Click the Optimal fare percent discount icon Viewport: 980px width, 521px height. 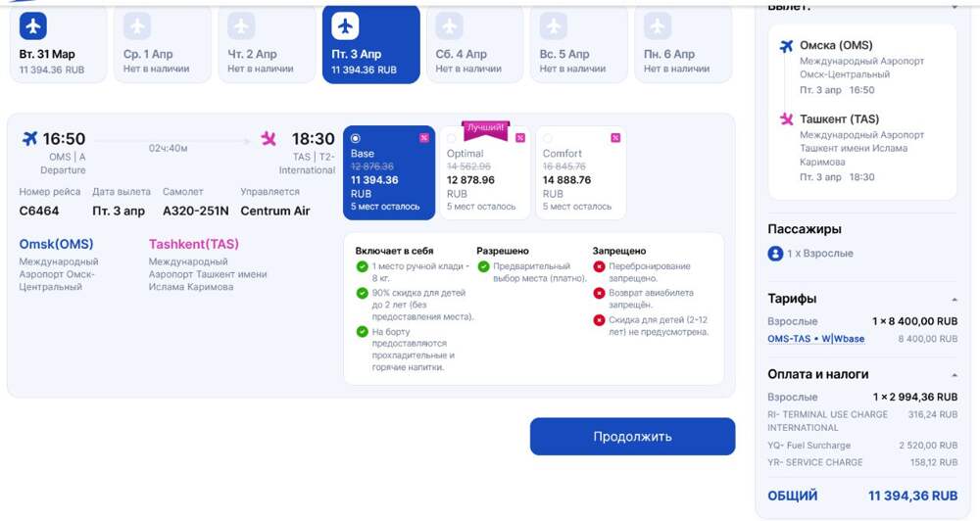pos(519,138)
